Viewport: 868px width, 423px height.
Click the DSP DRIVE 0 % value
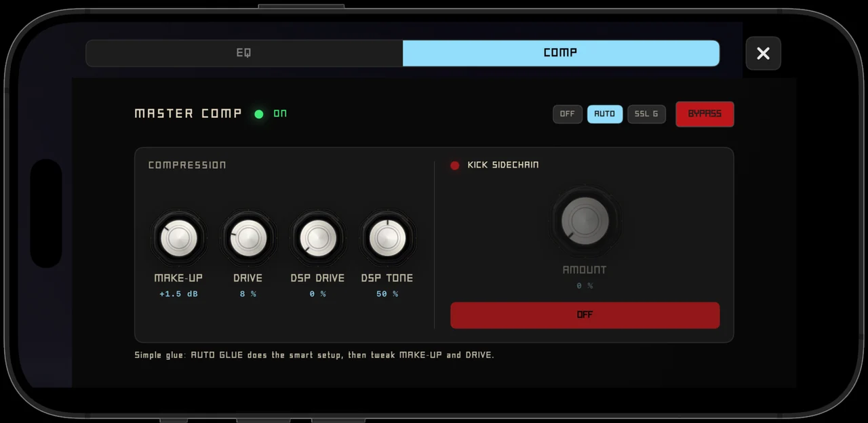[x=317, y=294]
